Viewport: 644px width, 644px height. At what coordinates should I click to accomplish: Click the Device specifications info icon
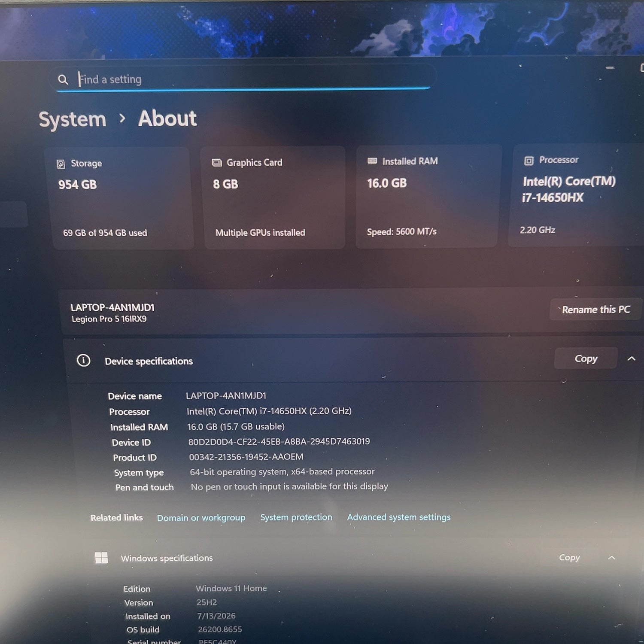click(x=84, y=360)
